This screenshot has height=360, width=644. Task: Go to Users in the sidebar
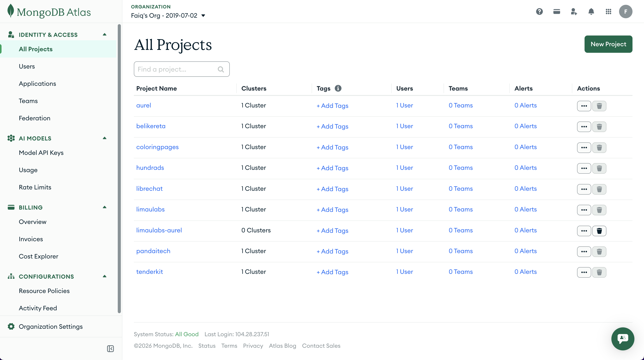(x=27, y=66)
